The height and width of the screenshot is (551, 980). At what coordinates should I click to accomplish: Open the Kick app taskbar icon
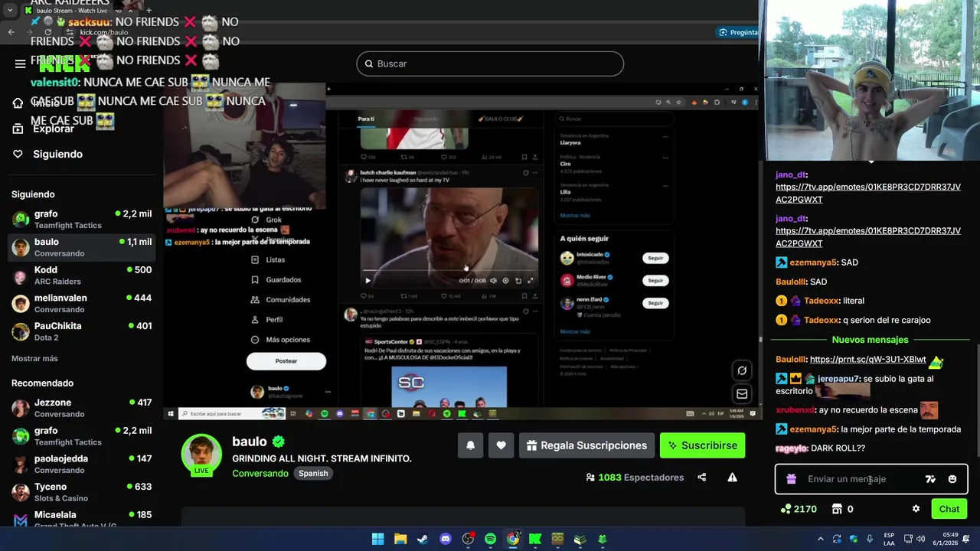(x=535, y=540)
